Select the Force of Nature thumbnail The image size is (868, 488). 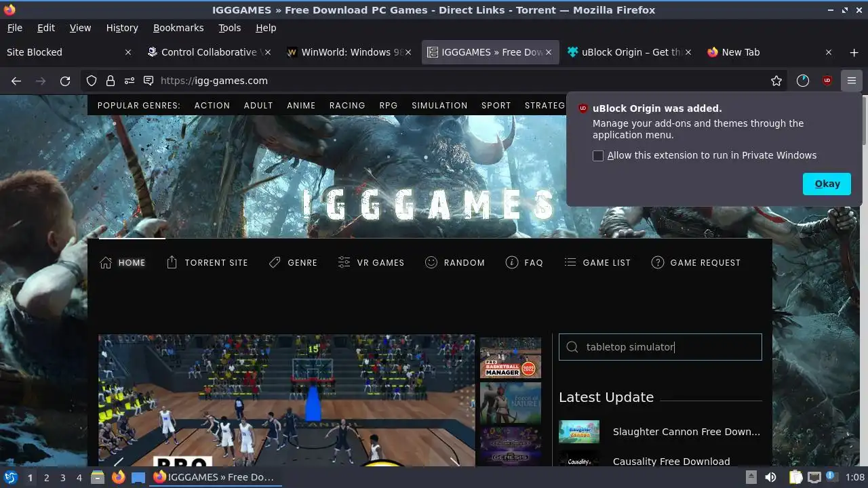pos(511,403)
